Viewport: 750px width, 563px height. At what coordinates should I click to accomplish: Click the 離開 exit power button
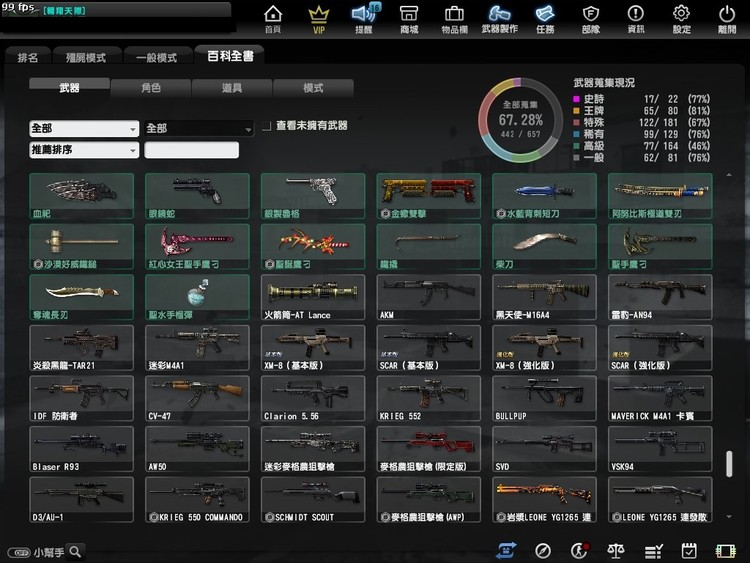tap(727, 17)
